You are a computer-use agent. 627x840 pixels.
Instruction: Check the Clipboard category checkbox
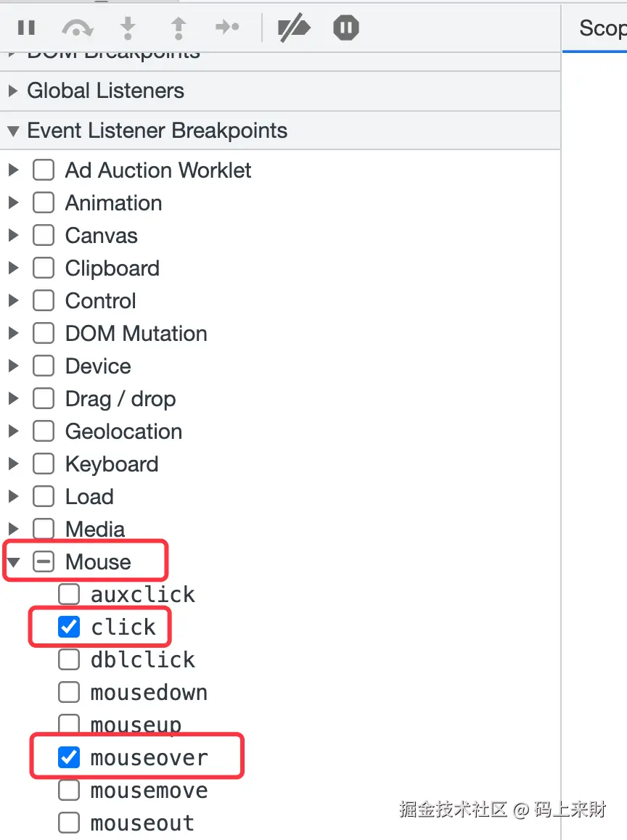click(x=44, y=268)
